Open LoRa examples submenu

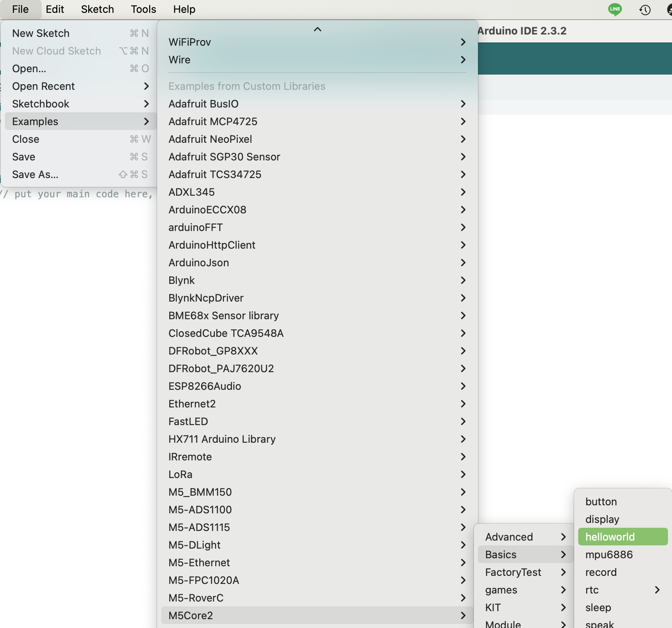point(317,474)
